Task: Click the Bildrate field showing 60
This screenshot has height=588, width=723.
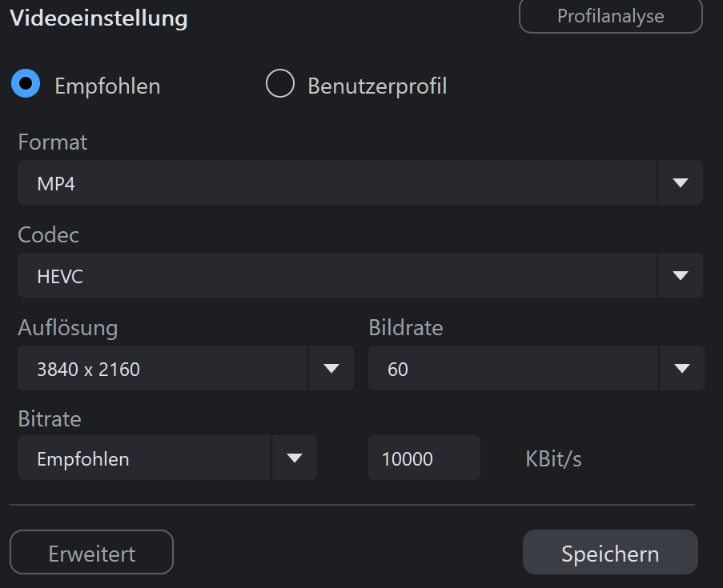Action: pyautogui.click(x=512, y=369)
